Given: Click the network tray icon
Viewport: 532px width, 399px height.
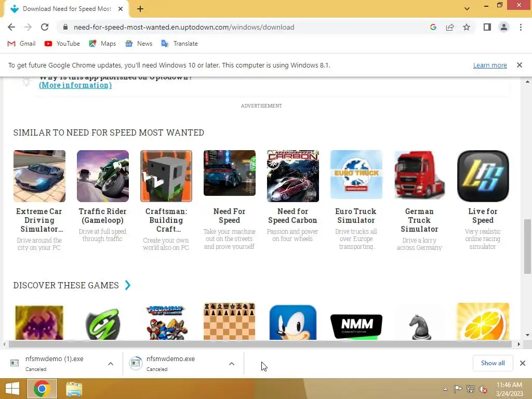Looking at the screenshot, I should point(470,389).
